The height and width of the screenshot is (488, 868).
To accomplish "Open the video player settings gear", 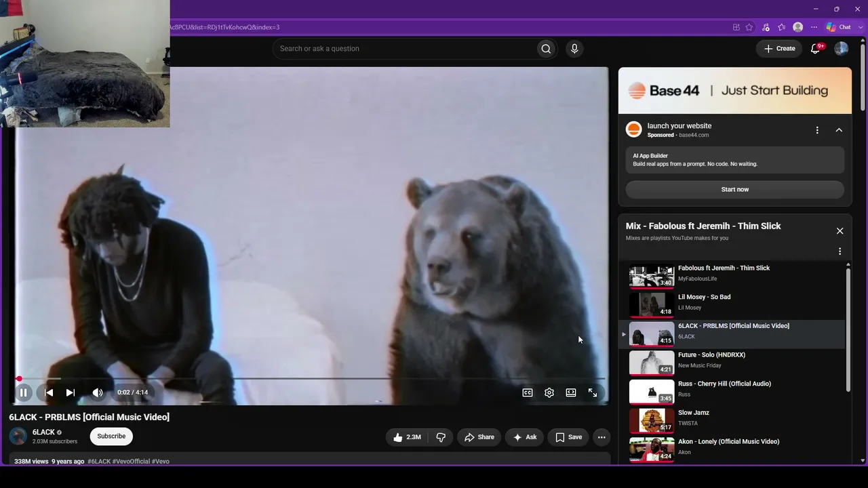I will (549, 392).
